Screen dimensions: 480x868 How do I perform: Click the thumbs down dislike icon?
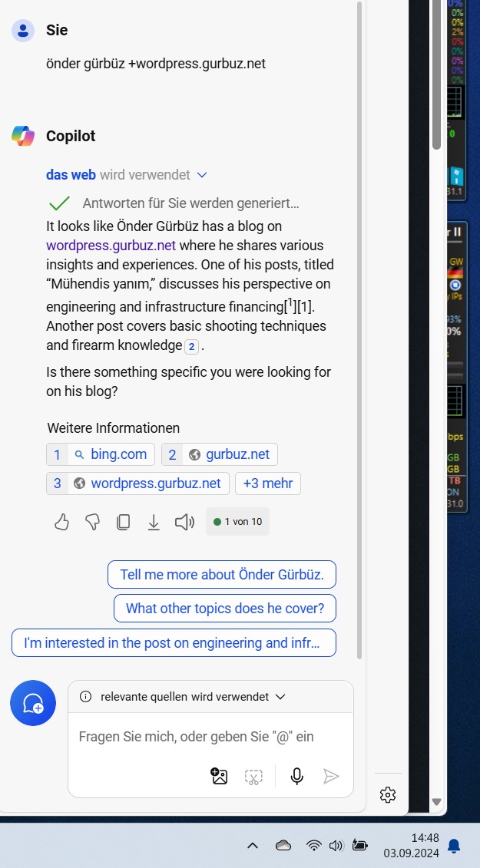tap(93, 522)
